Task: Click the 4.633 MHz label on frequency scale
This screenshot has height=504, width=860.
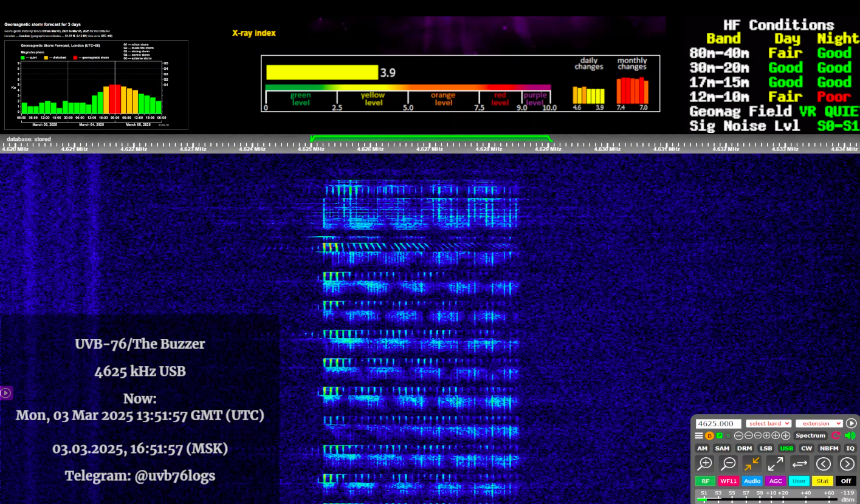Action: point(785,149)
